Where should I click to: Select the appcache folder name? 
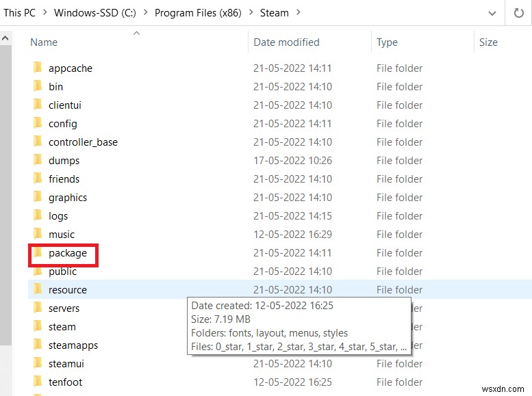71,68
